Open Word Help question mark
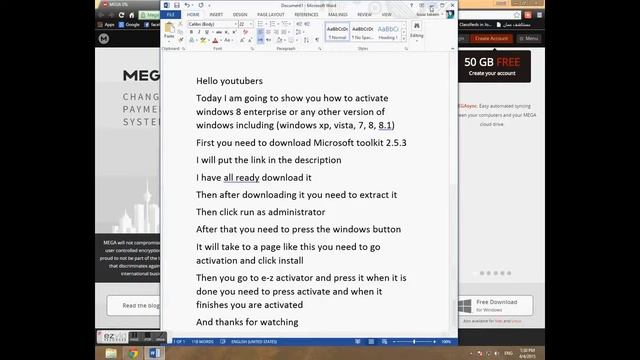 411,5
